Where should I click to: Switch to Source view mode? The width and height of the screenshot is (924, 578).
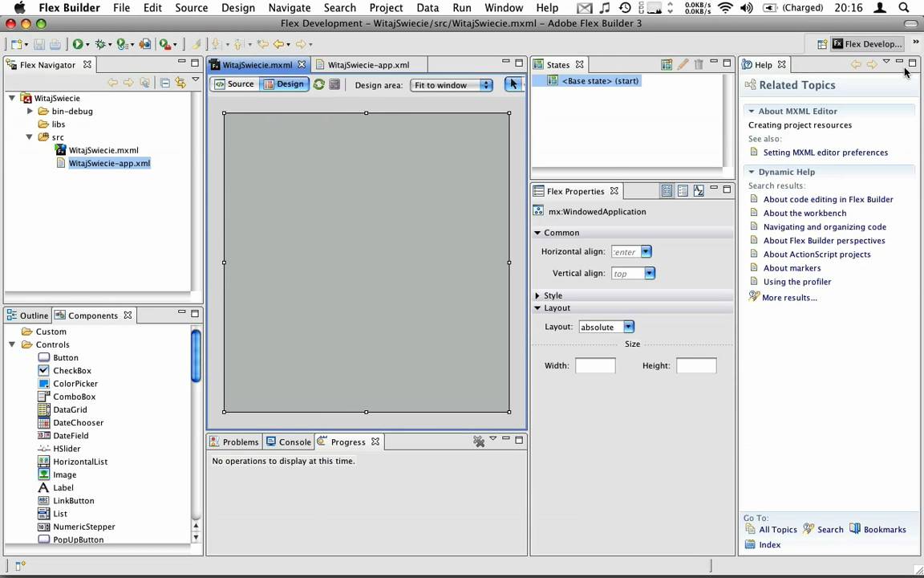click(x=234, y=84)
